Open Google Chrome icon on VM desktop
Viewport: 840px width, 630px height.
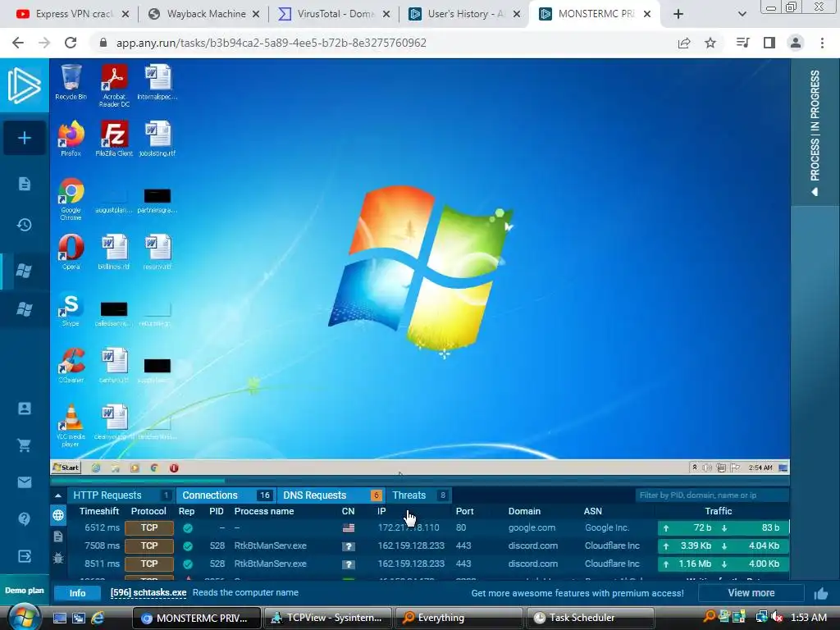click(71, 199)
